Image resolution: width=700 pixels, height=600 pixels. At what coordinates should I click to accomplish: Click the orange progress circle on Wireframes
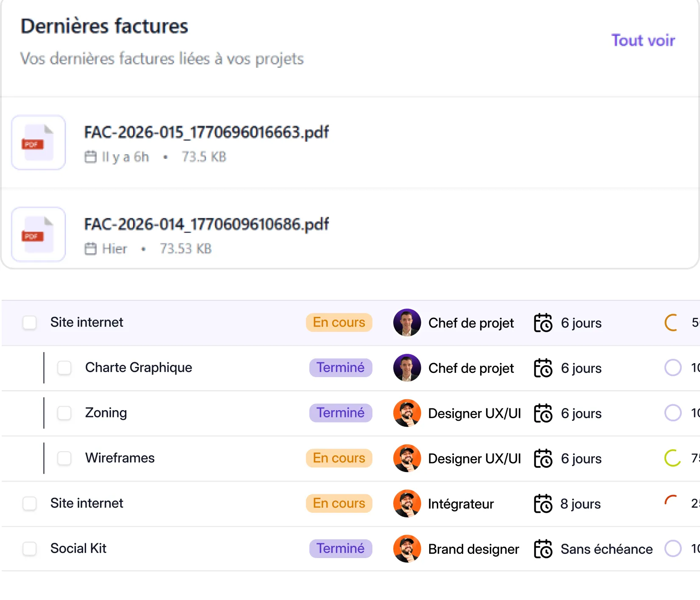point(673,458)
